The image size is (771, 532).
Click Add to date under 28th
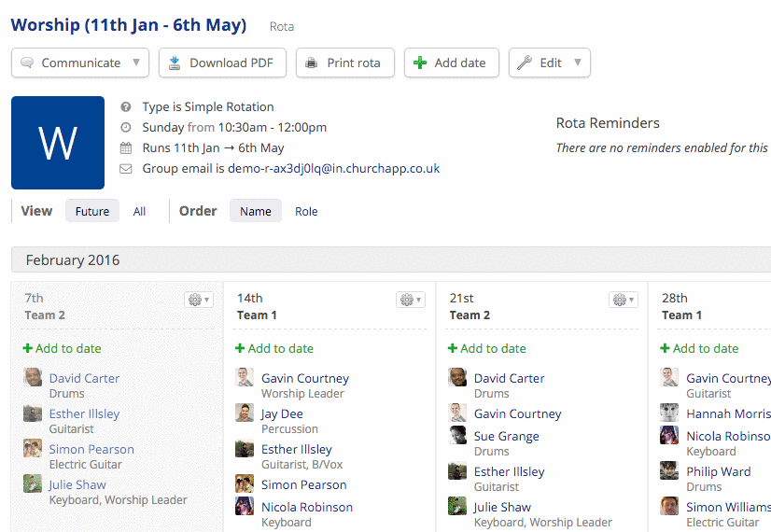[699, 348]
